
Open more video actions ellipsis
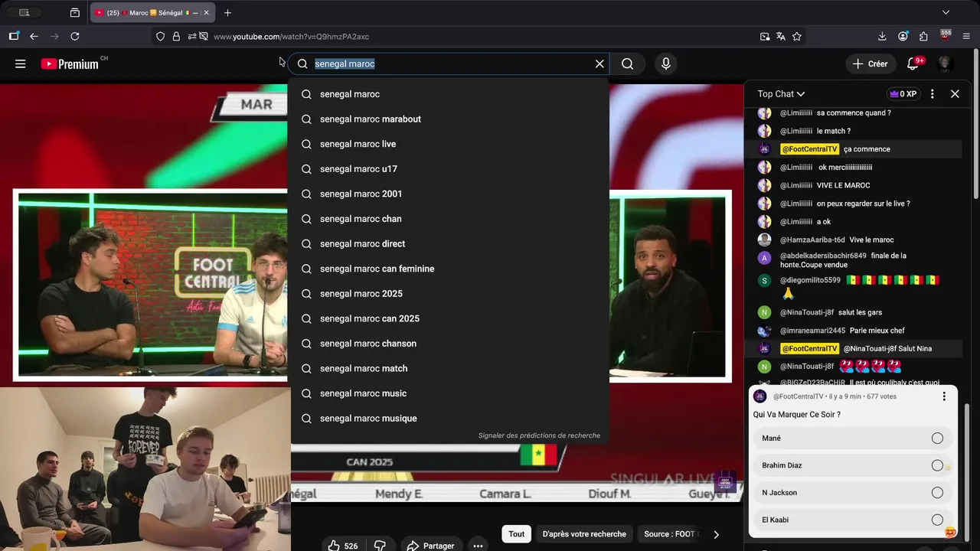coord(478,546)
